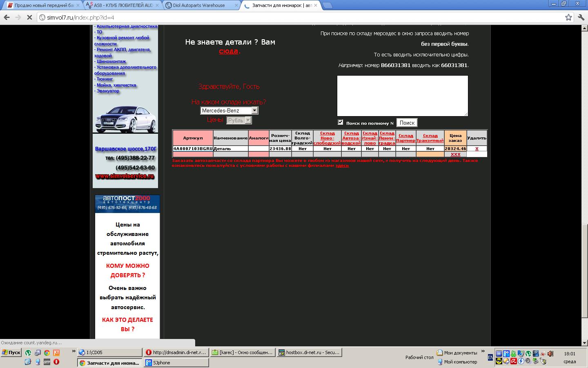Click the Avira antivirus tray icon
Viewport: 588px width, 368px height.
[514, 361]
